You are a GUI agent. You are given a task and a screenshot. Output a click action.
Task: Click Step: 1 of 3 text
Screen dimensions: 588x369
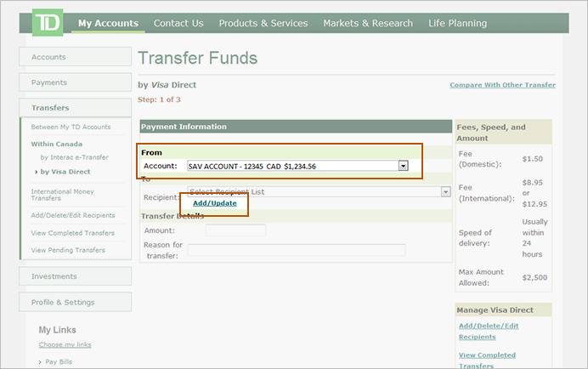click(159, 99)
